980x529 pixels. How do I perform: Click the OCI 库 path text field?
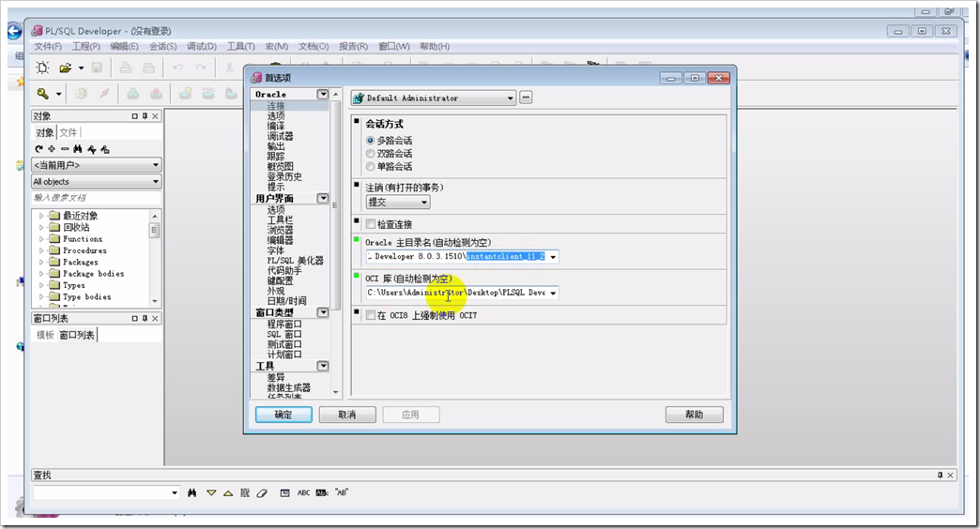click(x=457, y=293)
